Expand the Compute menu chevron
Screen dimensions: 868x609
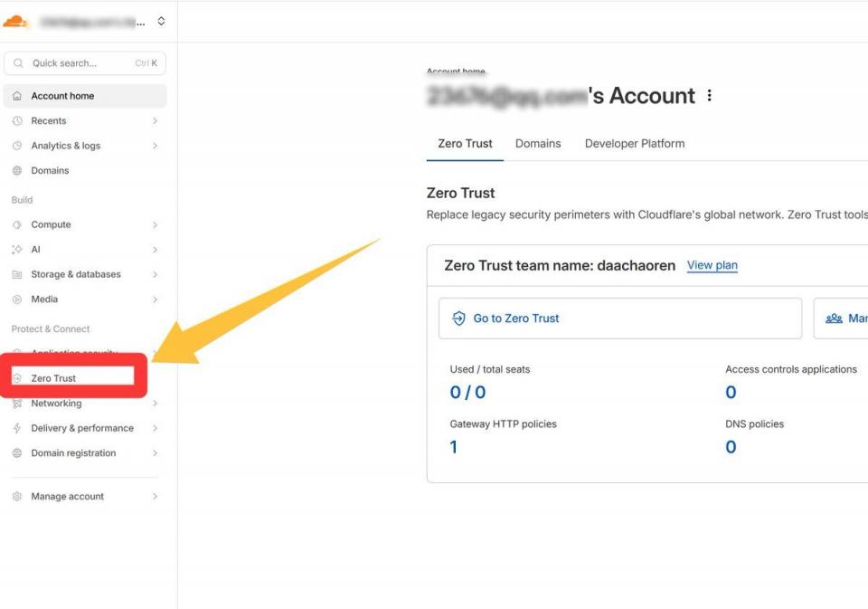155,225
